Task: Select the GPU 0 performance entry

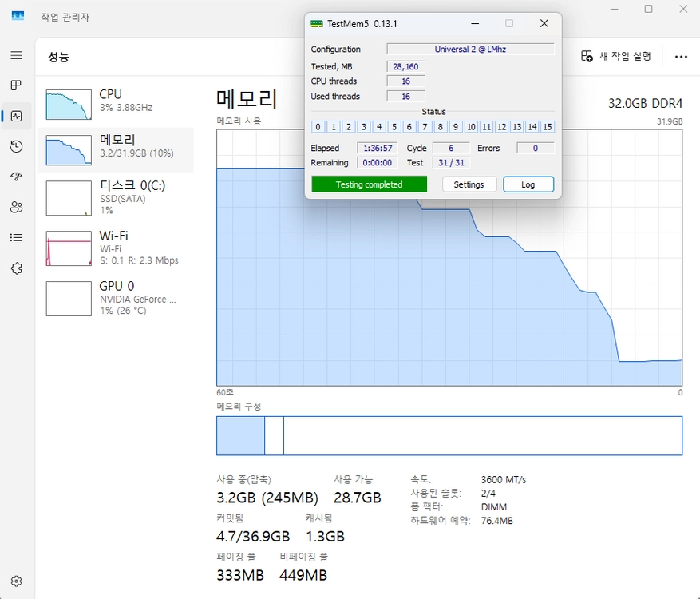Action: [x=116, y=299]
